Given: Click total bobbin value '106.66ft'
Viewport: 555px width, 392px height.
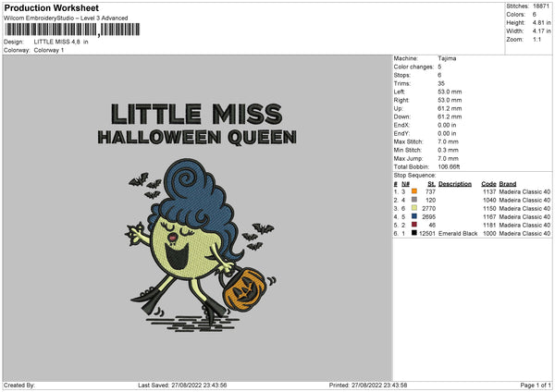Looking at the screenshot, I should [x=449, y=167].
